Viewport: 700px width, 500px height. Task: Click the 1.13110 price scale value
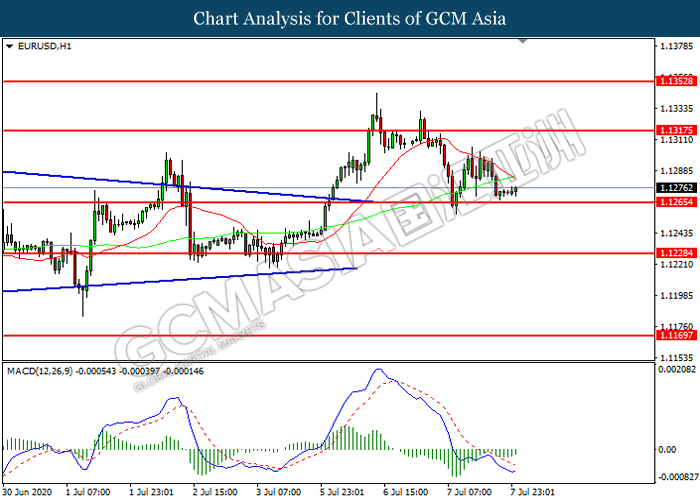677,140
